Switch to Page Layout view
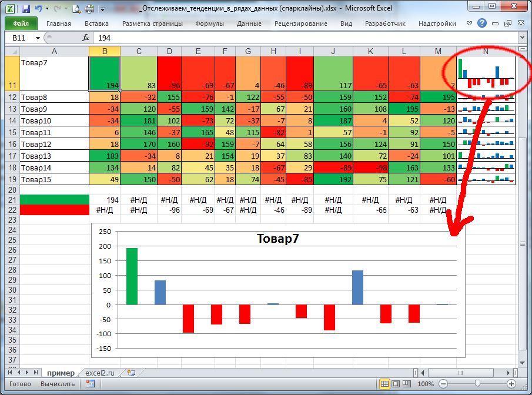532x395 pixels. click(x=396, y=384)
